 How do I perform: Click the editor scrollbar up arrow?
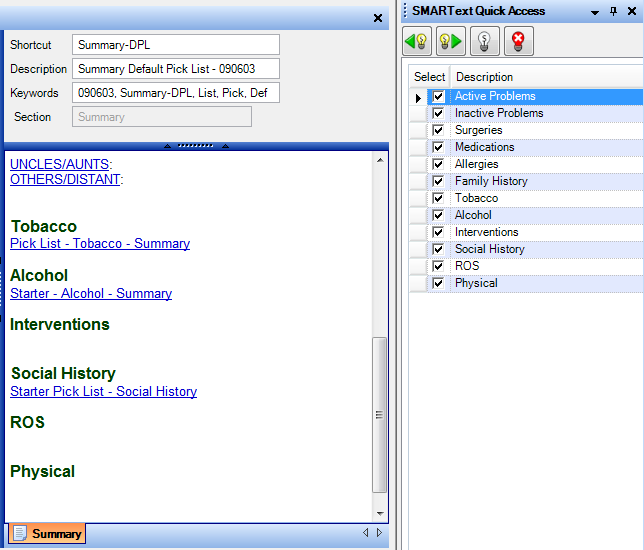point(380,160)
